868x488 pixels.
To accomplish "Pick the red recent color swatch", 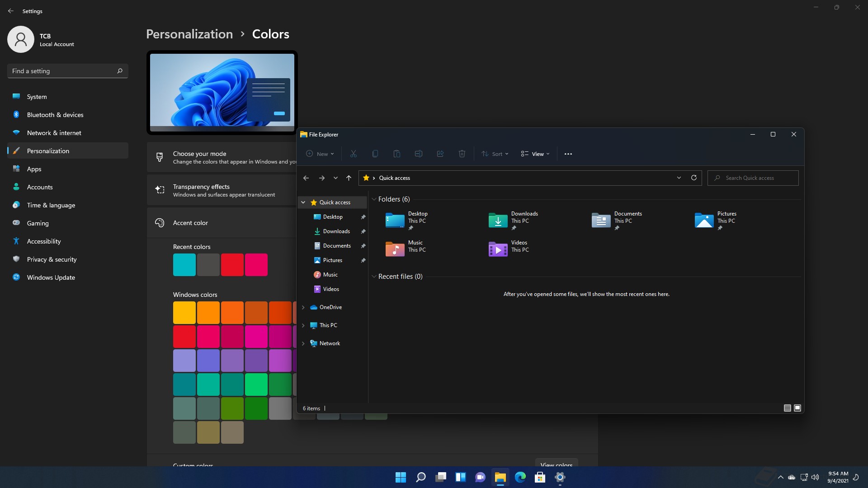I will click(x=232, y=265).
